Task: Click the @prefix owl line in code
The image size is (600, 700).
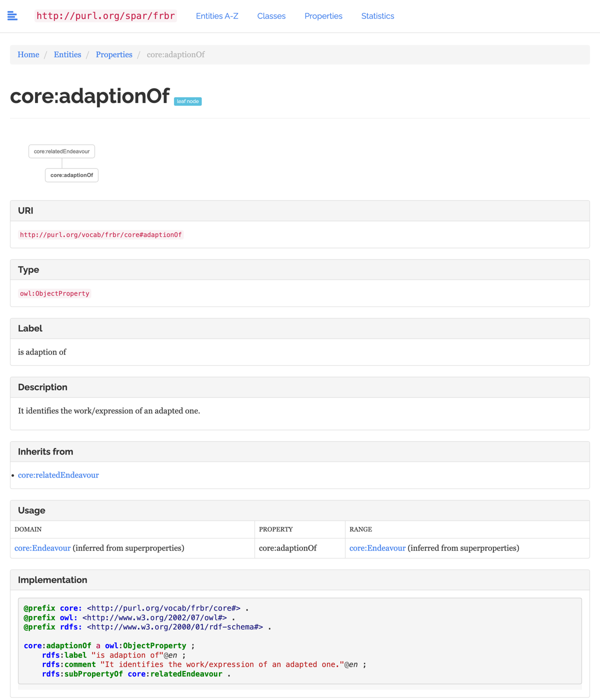Action: [x=129, y=617]
